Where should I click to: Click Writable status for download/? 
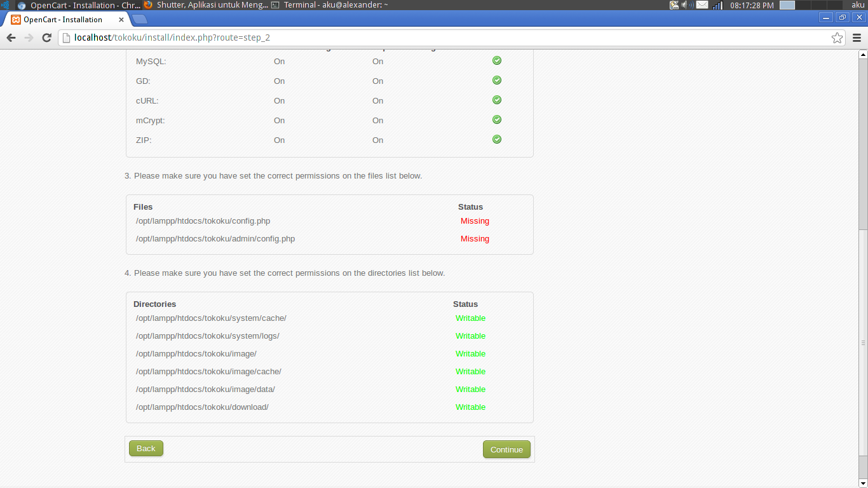[470, 407]
